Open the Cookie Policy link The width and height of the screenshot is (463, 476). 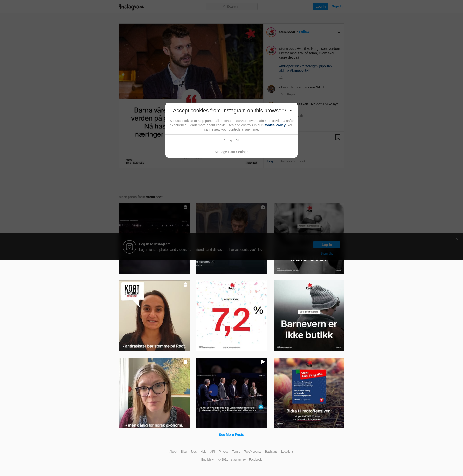coord(274,125)
